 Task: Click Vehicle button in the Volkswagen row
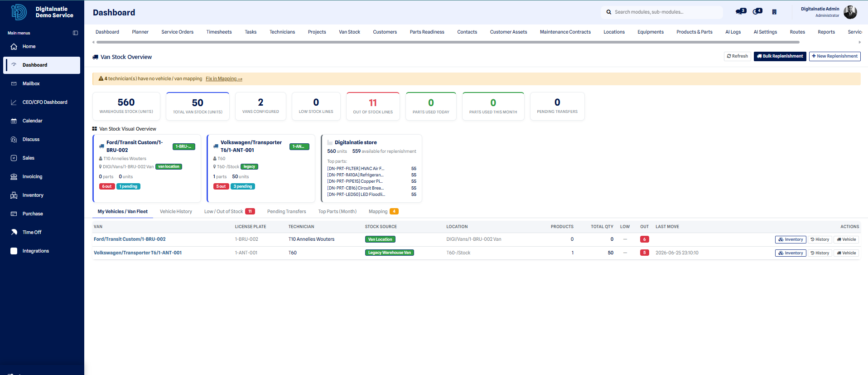(846, 253)
